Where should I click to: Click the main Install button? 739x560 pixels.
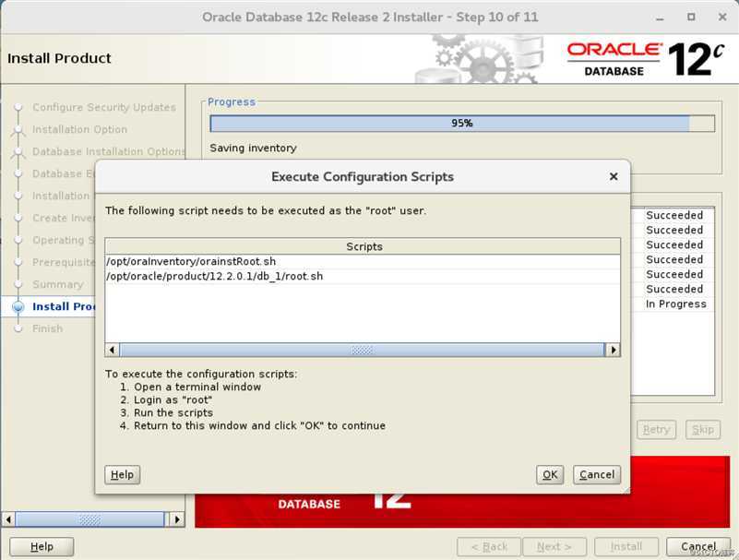(626, 546)
